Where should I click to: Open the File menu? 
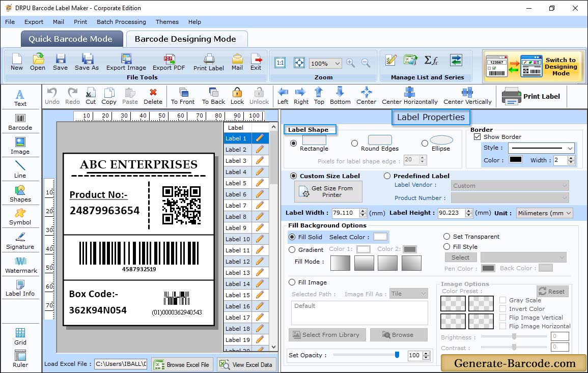pyautogui.click(x=10, y=22)
